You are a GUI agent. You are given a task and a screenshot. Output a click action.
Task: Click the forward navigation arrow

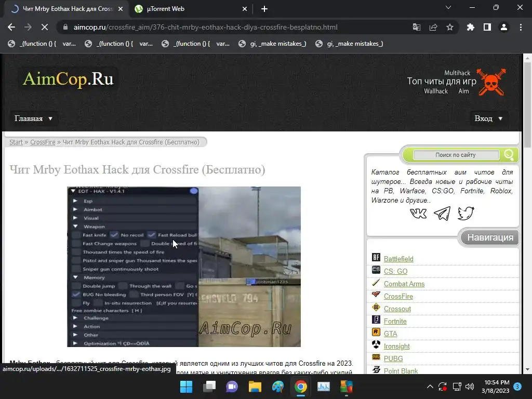coord(28,27)
